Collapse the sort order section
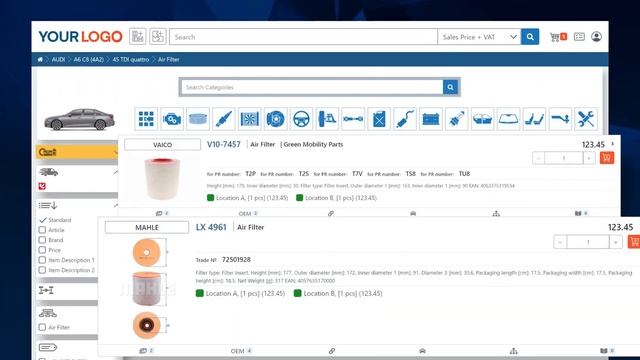 tap(116, 205)
